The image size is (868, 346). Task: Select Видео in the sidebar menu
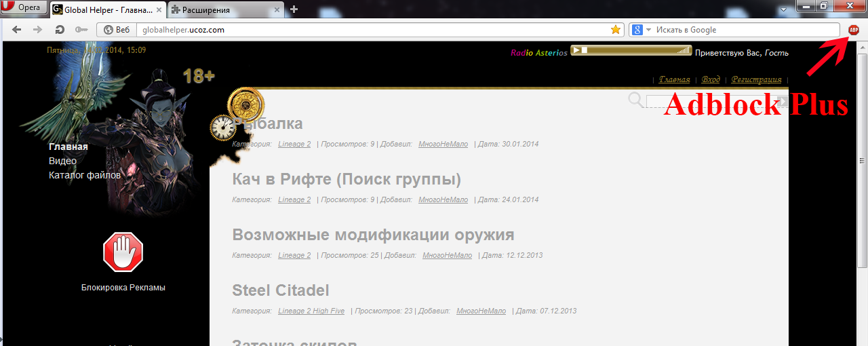(x=62, y=161)
